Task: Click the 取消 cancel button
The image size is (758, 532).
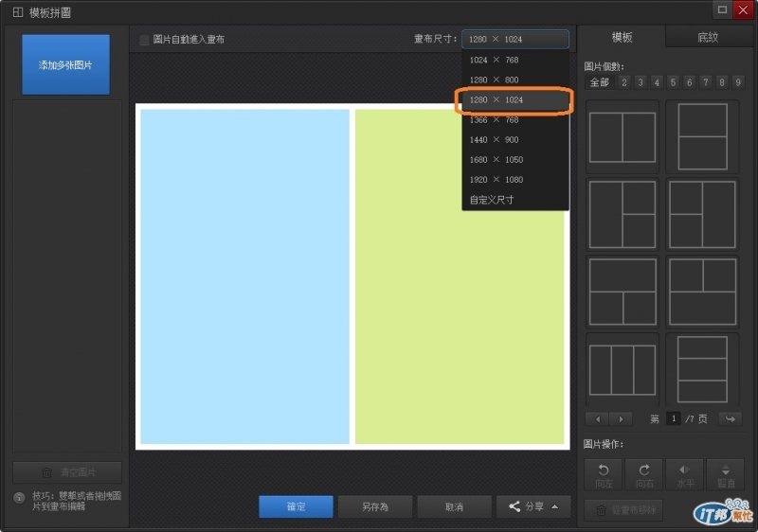Action: coord(455,506)
